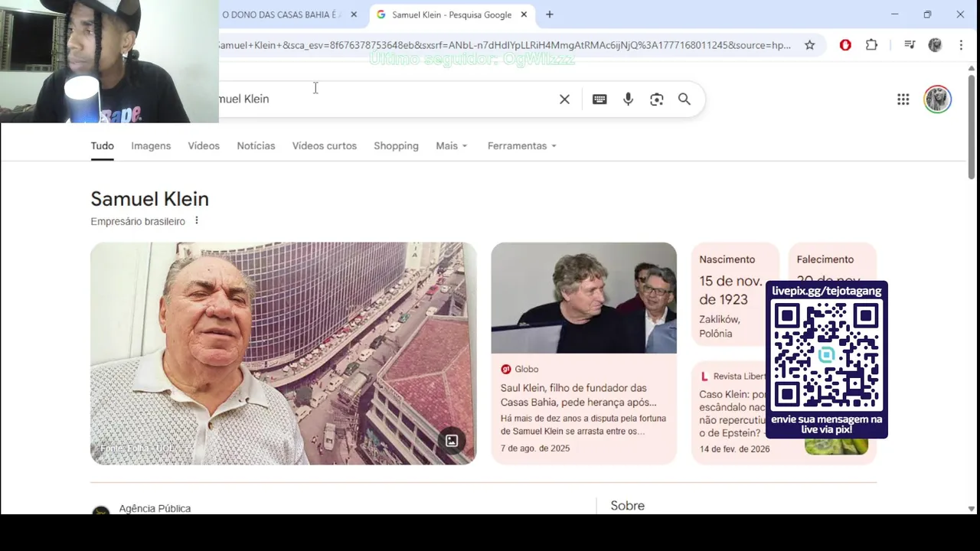Clear the search query with the X icon
This screenshot has width=980, height=551.
(x=564, y=99)
